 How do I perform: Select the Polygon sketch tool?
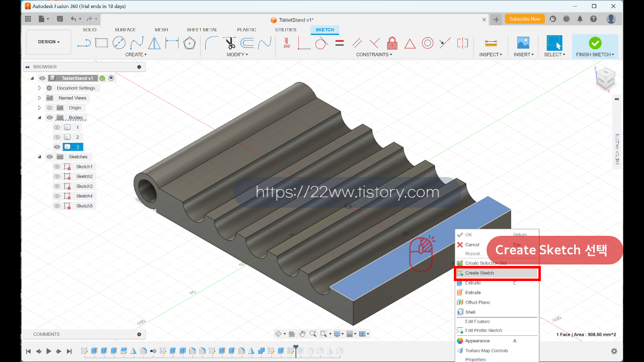189,43
